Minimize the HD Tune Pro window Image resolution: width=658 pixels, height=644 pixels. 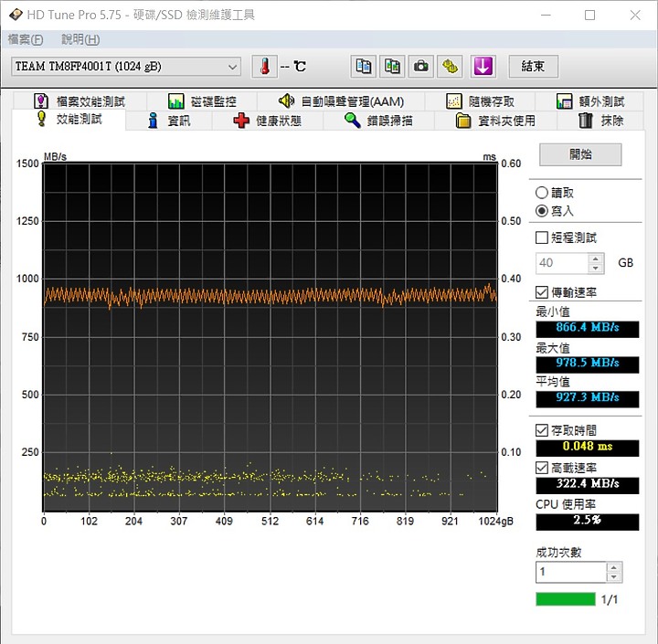click(x=546, y=16)
